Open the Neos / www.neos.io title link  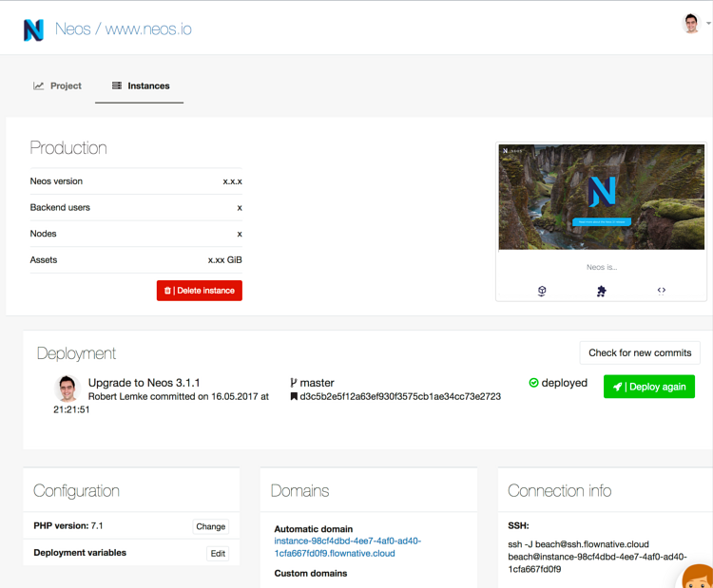click(x=124, y=29)
